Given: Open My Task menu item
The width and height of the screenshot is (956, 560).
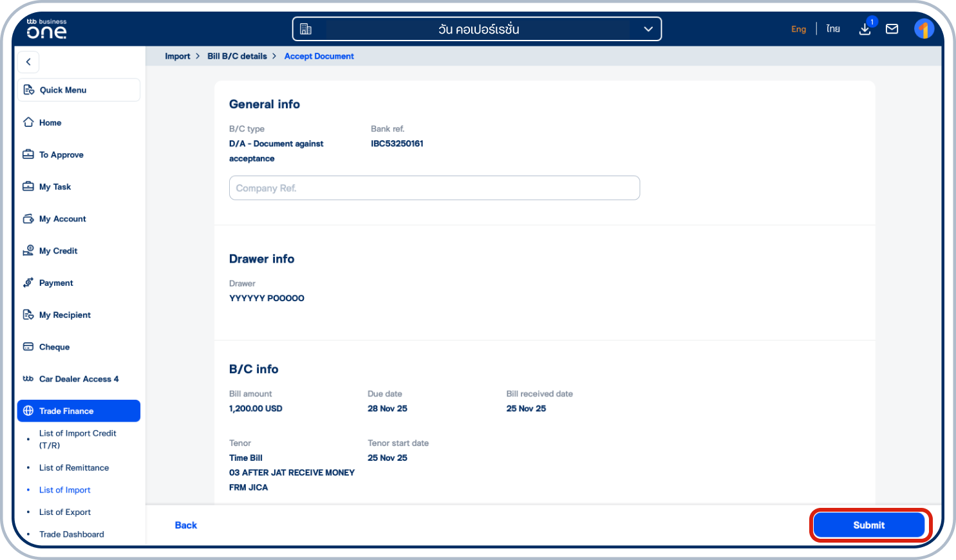Looking at the screenshot, I should [x=55, y=187].
